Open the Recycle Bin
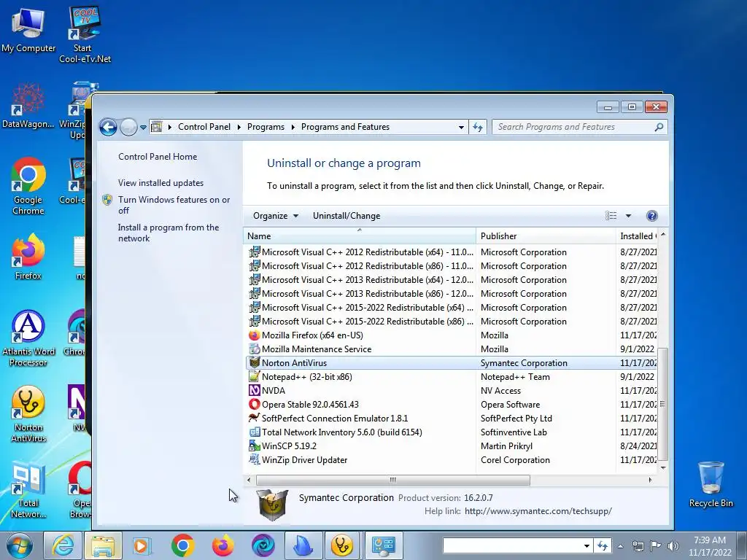 point(711,484)
